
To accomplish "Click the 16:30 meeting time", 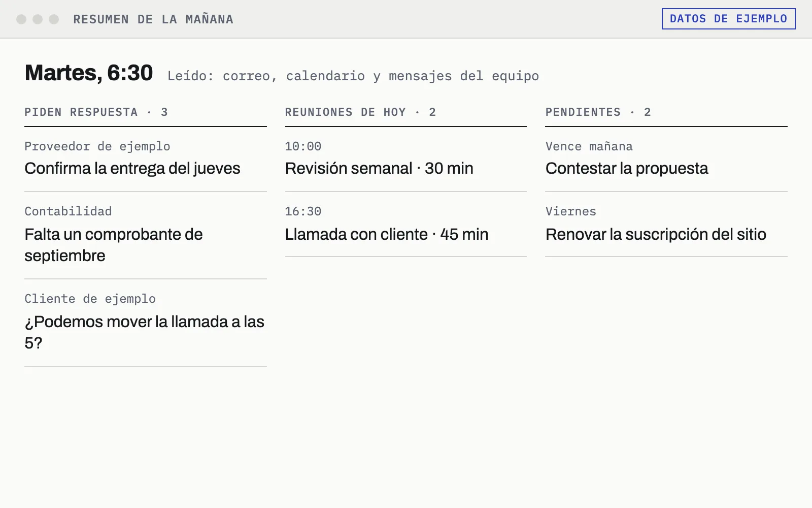I will [x=303, y=211].
